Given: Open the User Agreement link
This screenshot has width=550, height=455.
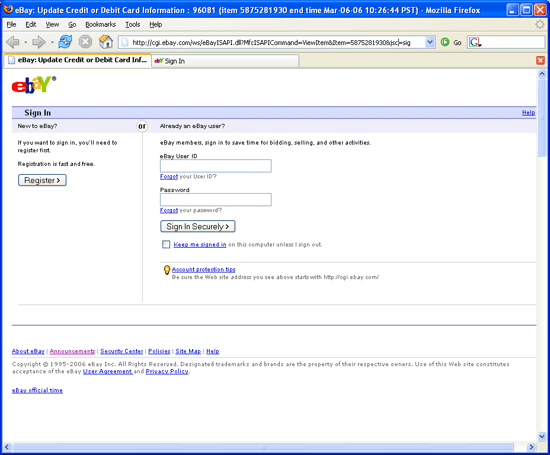Looking at the screenshot, I should (x=107, y=371).
